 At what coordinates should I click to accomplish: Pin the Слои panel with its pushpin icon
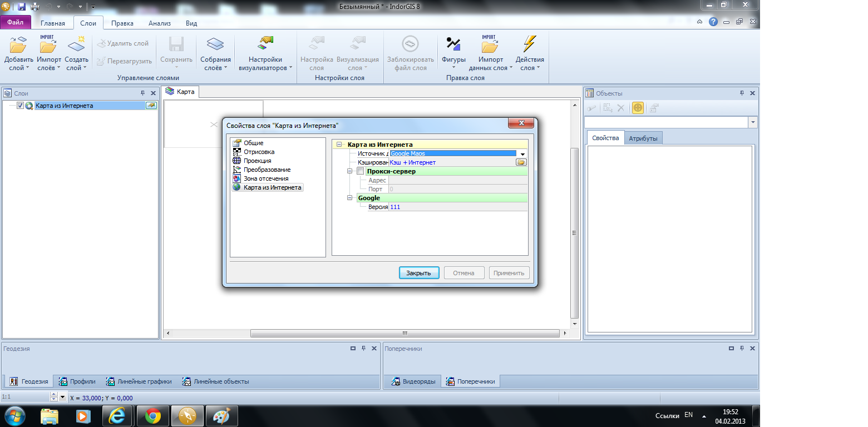142,93
